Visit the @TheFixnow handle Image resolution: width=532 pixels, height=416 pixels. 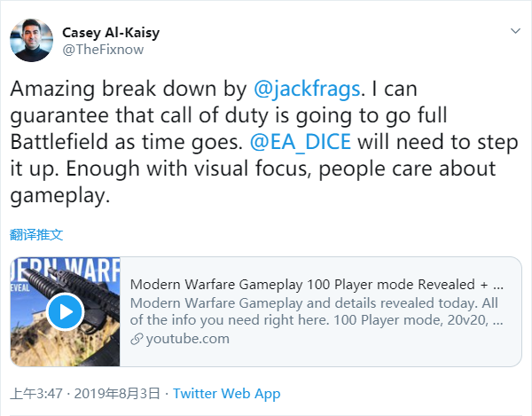pos(102,49)
